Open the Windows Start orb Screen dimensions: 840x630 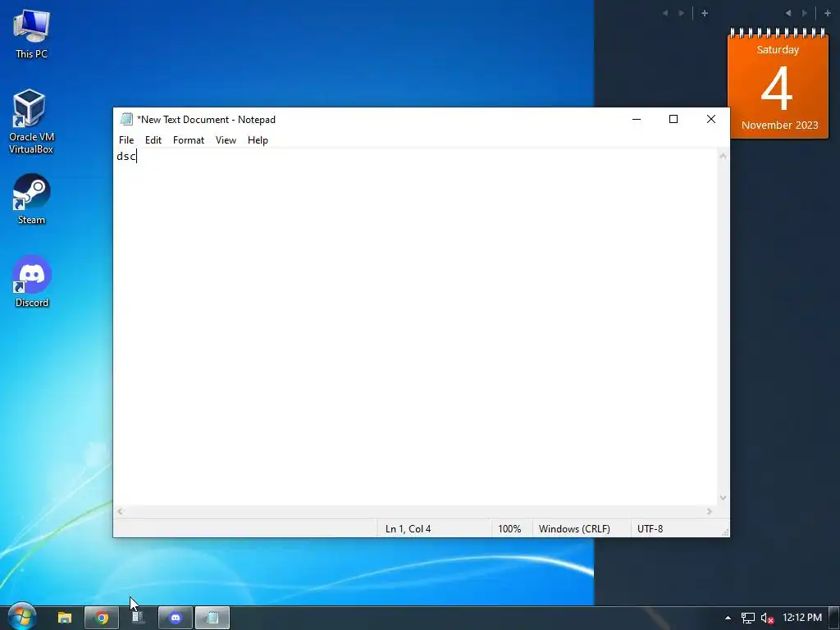coord(21,616)
